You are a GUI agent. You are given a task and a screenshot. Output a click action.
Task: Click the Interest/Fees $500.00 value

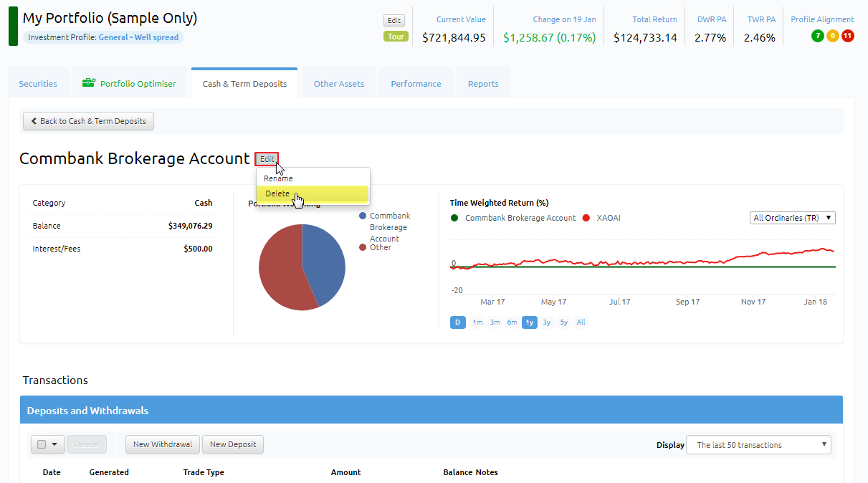tap(198, 249)
